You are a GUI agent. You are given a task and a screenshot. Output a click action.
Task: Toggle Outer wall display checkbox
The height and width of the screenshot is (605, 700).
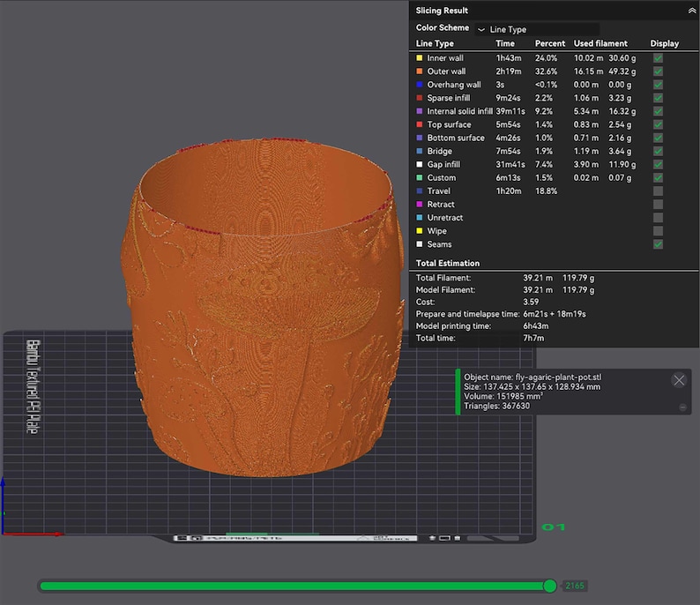click(658, 71)
